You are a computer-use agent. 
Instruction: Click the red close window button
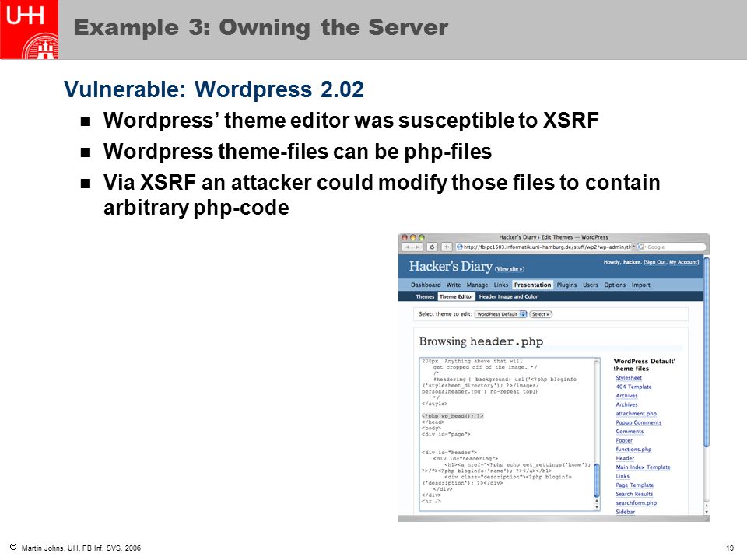pyautogui.click(x=405, y=237)
